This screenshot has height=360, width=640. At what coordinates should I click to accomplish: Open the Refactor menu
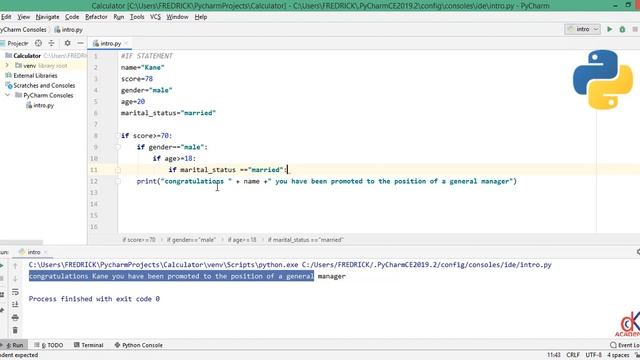[x=96, y=17]
